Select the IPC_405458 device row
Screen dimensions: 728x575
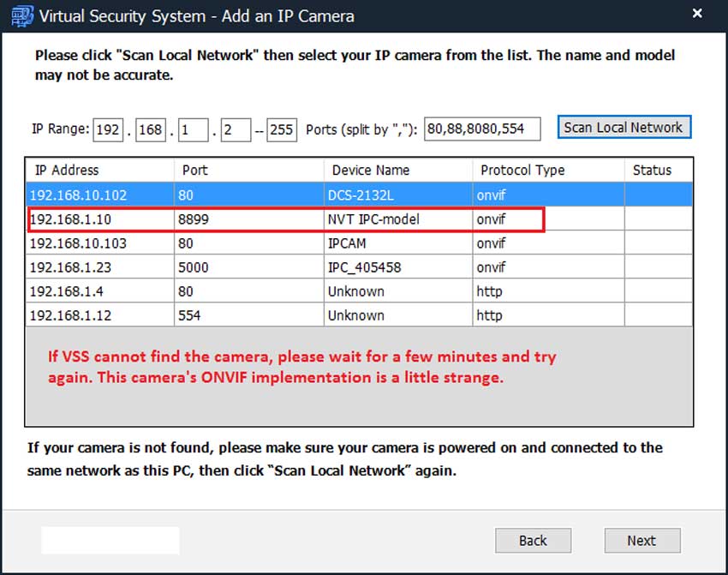[360, 267]
